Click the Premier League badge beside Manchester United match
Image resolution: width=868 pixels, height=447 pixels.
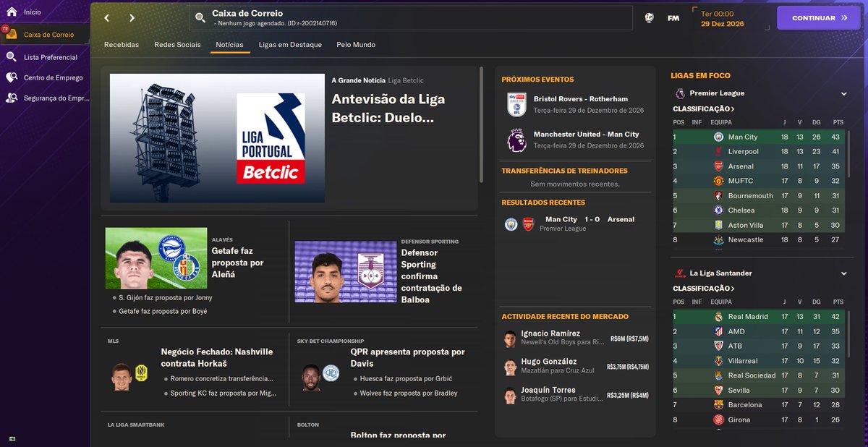pyautogui.click(x=516, y=140)
